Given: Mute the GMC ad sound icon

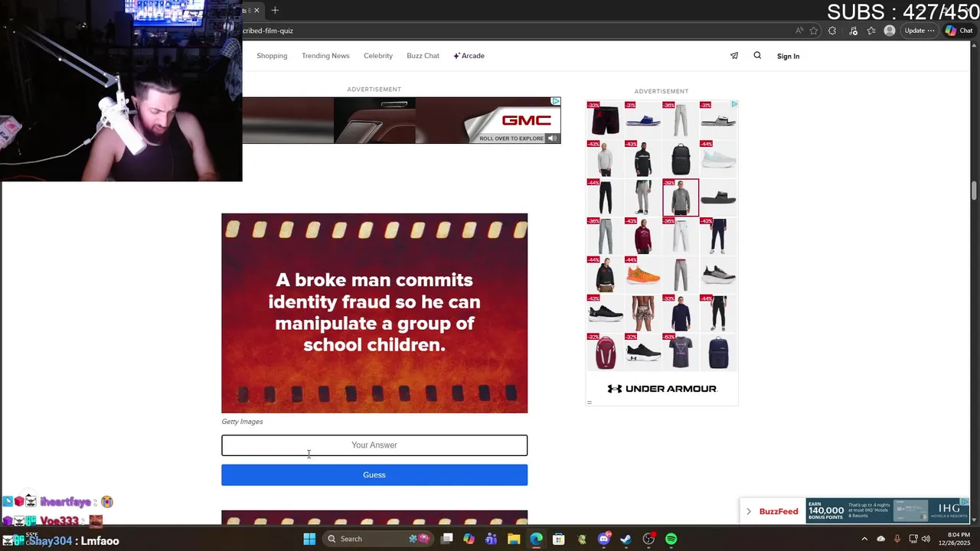Looking at the screenshot, I should 552,139.
